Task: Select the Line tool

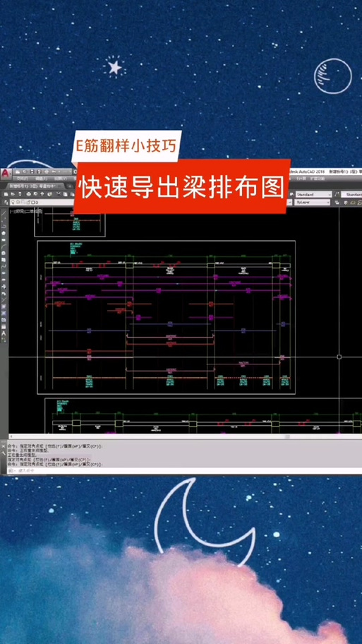Action: coord(4,215)
